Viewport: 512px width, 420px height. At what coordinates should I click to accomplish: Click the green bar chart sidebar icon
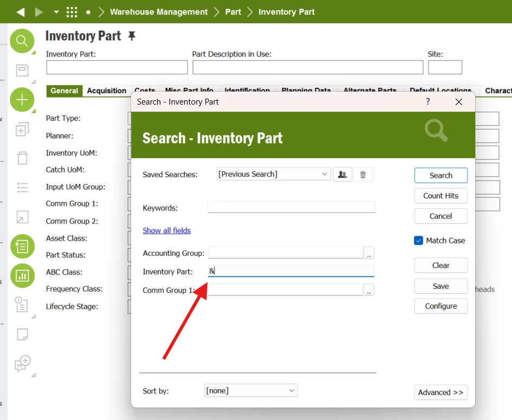22,276
